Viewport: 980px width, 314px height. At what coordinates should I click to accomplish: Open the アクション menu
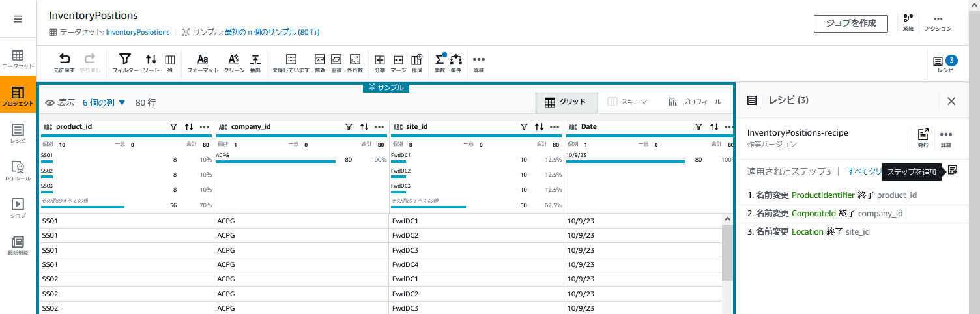click(938, 23)
